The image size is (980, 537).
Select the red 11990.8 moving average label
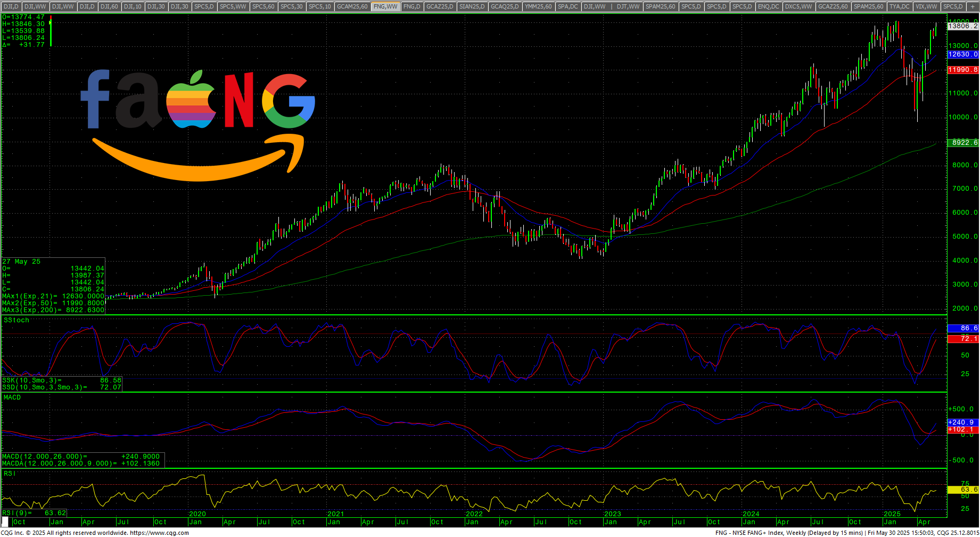[x=963, y=70]
